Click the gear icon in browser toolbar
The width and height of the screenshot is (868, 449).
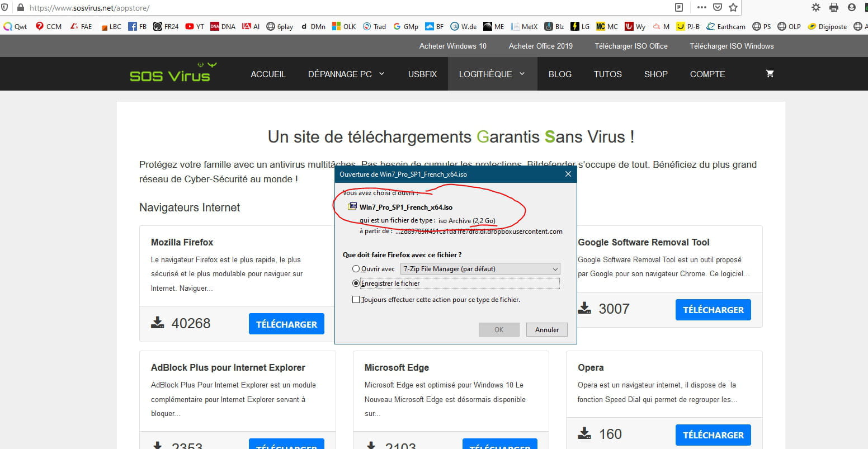[x=816, y=7]
